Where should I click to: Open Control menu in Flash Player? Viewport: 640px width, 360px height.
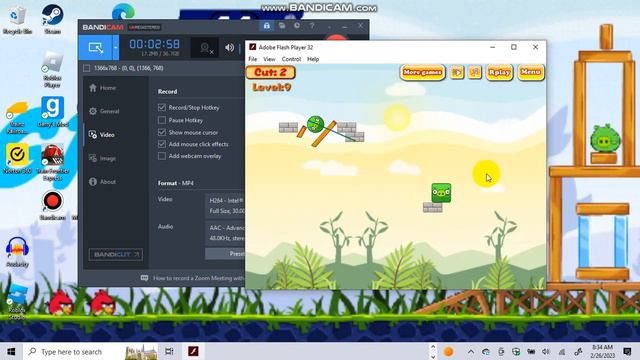pos(291,59)
